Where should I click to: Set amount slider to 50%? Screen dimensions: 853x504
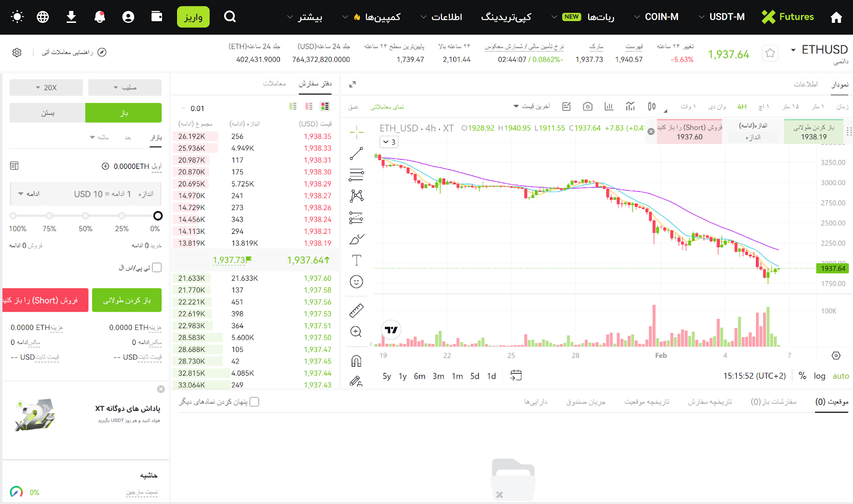(x=85, y=216)
